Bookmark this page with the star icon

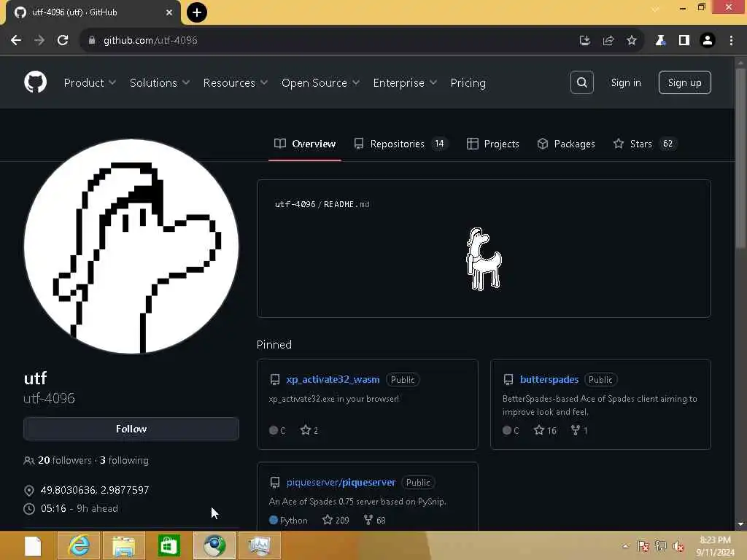coord(631,41)
